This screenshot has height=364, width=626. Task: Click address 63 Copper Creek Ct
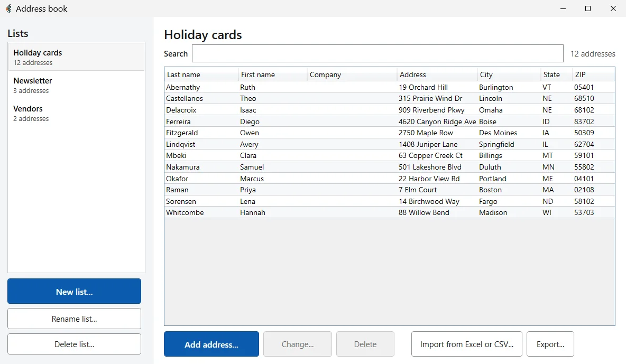pos(430,155)
